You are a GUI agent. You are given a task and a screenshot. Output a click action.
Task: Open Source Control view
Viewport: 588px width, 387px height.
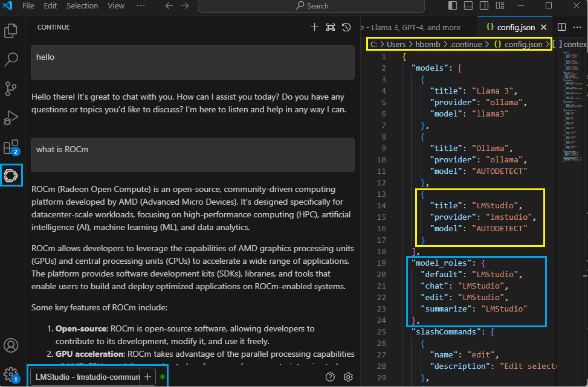point(11,89)
